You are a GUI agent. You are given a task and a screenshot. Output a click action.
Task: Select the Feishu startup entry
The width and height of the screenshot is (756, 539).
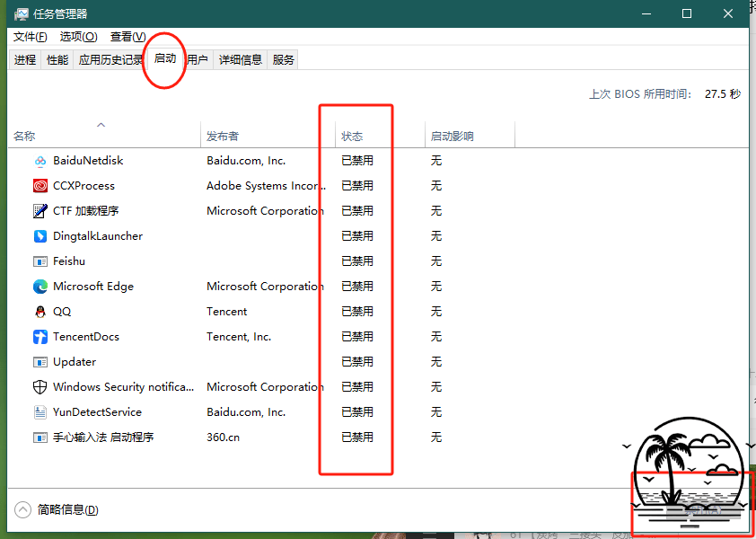tap(377, 261)
